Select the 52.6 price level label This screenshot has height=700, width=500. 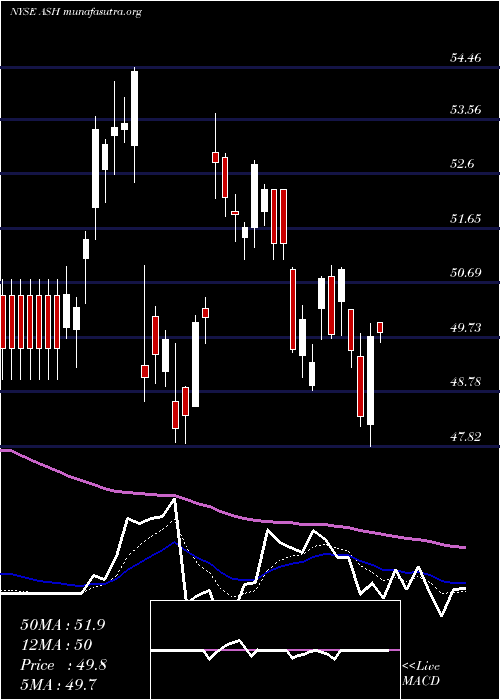pos(462,164)
